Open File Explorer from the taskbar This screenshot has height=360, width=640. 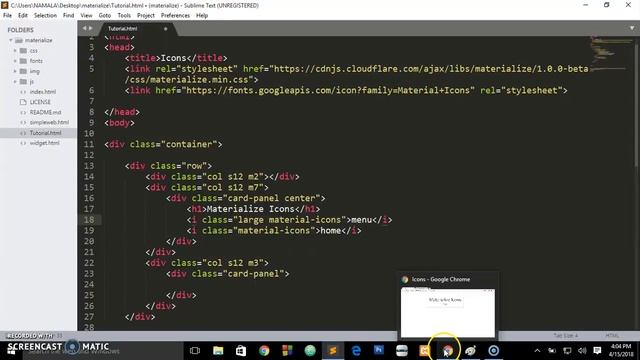[x=218, y=351]
